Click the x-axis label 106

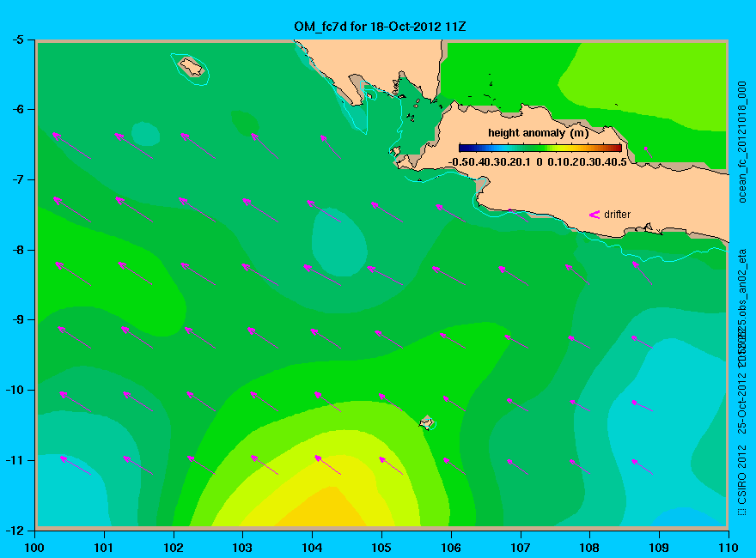pyautogui.click(x=451, y=548)
